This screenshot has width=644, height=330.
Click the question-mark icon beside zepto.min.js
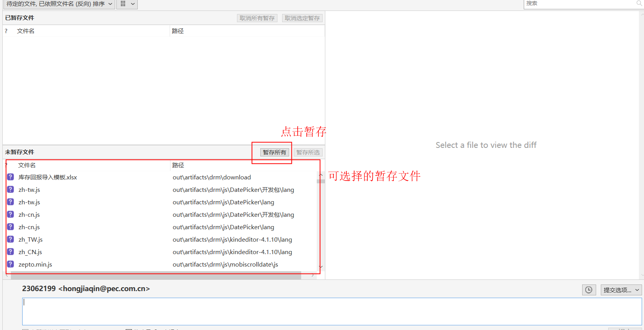point(11,264)
